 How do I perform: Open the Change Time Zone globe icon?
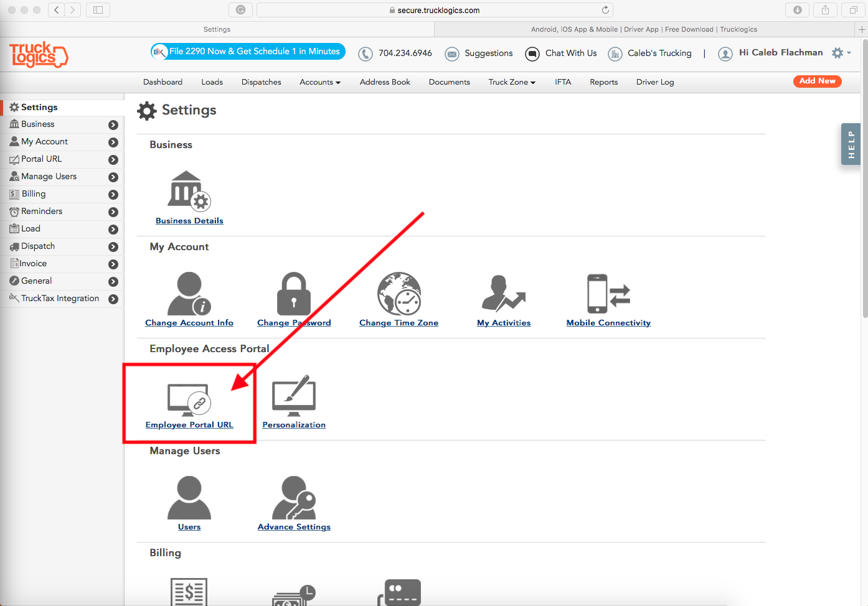pos(399,294)
